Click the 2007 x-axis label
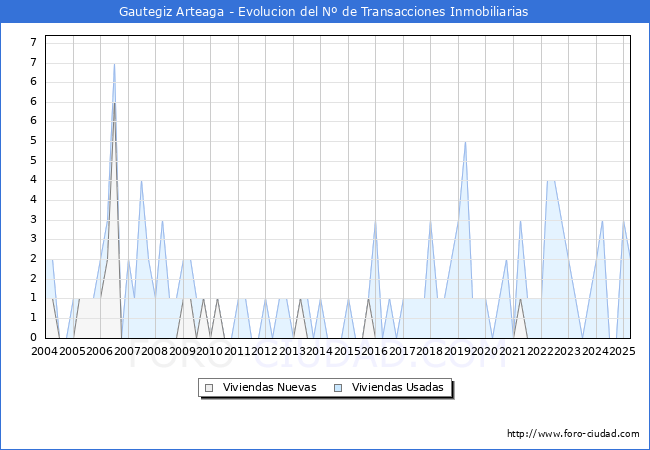Image resolution: width=650 pixels, height=450 pixels. pos(127,351)
